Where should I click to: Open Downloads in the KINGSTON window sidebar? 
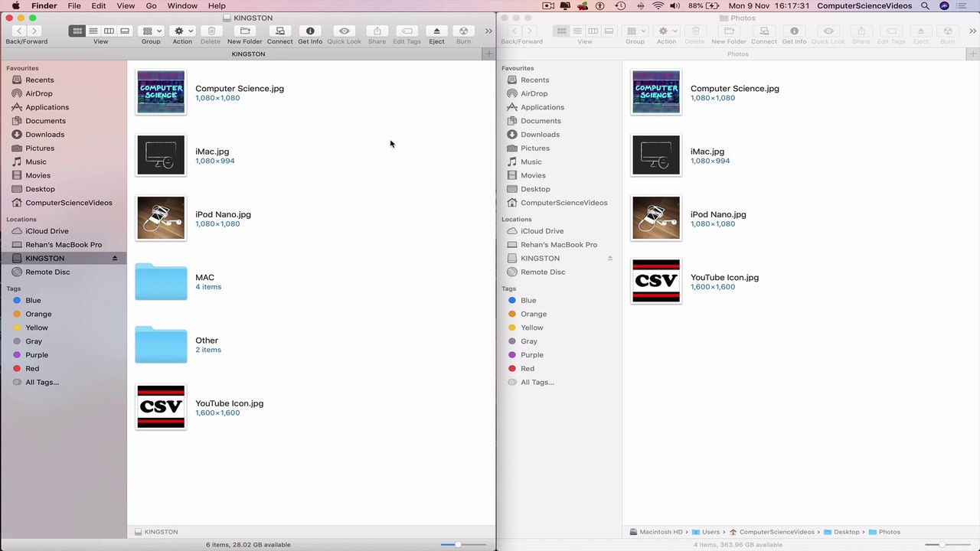pyautogui.click(x=44, y=135)
